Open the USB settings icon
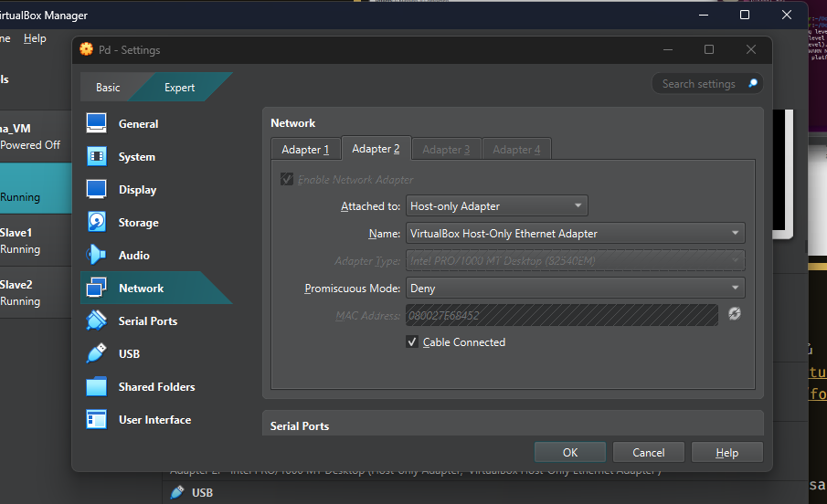This screenshot has height=504, width=827. [x=97, y=354]
